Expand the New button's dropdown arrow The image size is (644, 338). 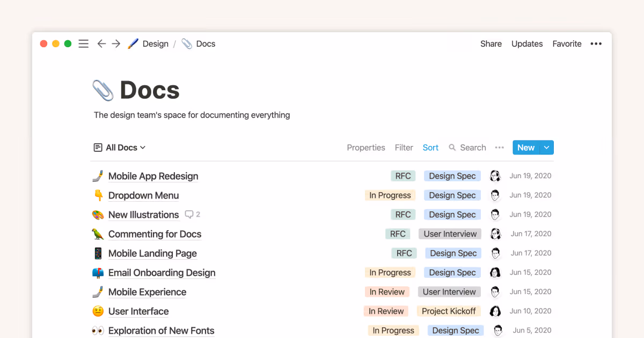546,147
